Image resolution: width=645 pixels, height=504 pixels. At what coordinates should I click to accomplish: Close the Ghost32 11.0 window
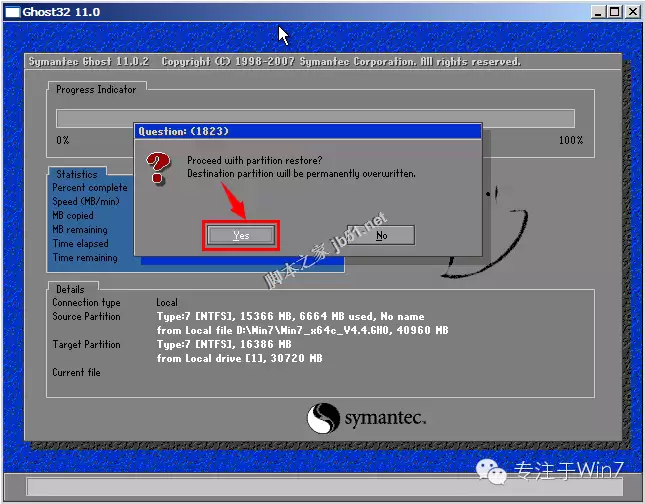632,12
